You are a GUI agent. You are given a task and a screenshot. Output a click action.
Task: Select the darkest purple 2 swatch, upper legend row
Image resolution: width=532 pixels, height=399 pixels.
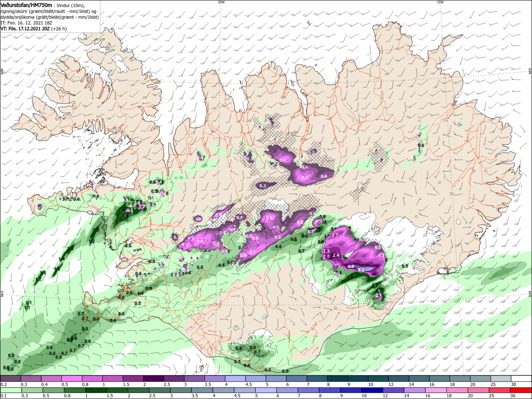(x=154, y=379)
